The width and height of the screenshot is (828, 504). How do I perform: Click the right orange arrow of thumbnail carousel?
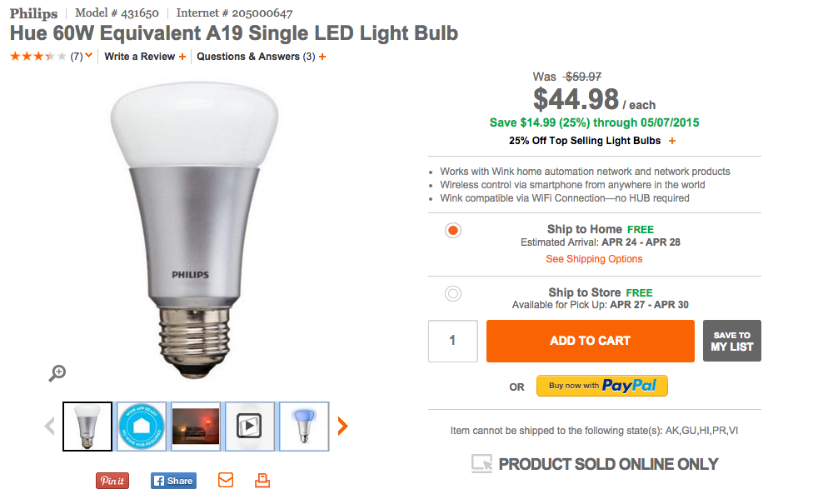click(x=342, y=427)
